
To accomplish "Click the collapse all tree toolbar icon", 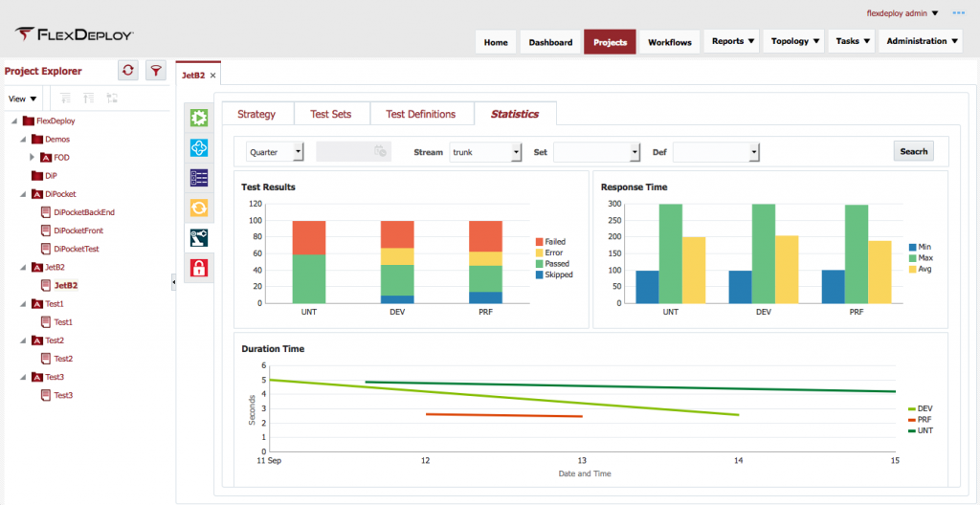I will click(x=89, y=99).
